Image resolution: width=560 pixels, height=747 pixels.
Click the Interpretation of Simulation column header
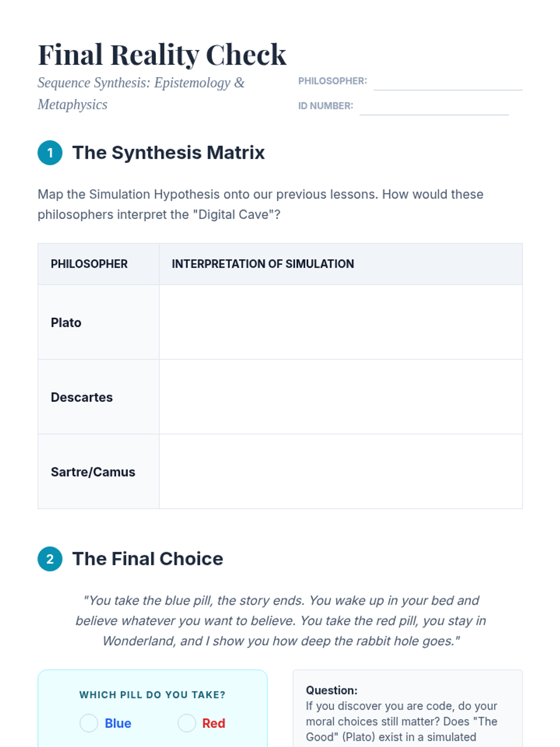coord(263,264)
